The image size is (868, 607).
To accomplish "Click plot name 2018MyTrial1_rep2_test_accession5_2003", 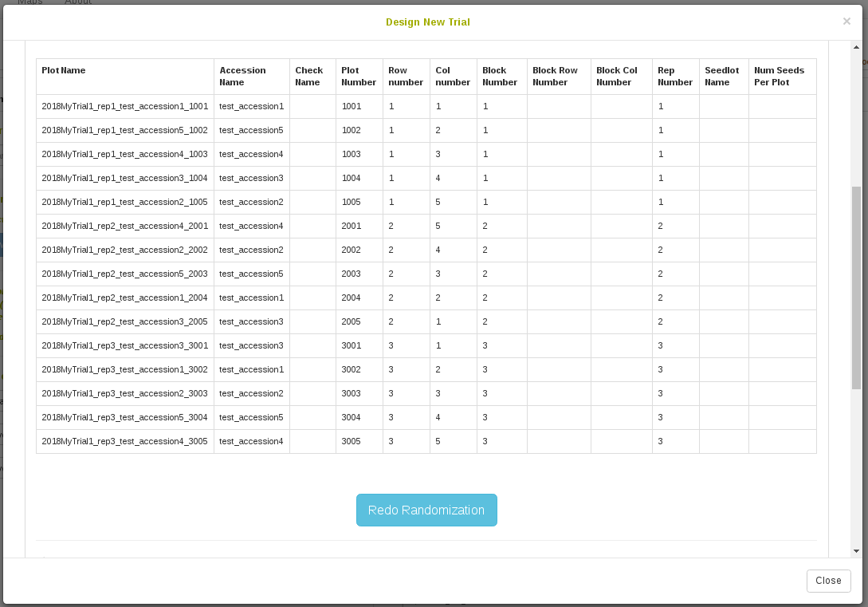I will pos(124,274).
